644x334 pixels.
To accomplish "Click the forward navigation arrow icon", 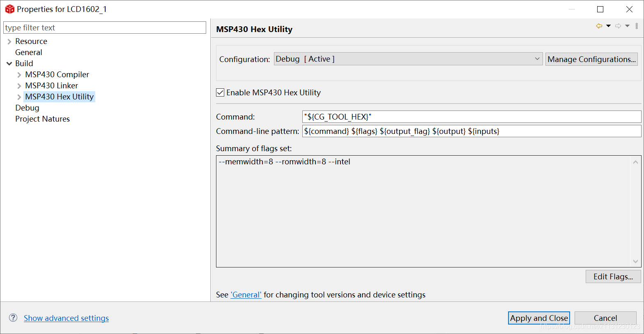I will pyautogui.click(x=618, y=26).
